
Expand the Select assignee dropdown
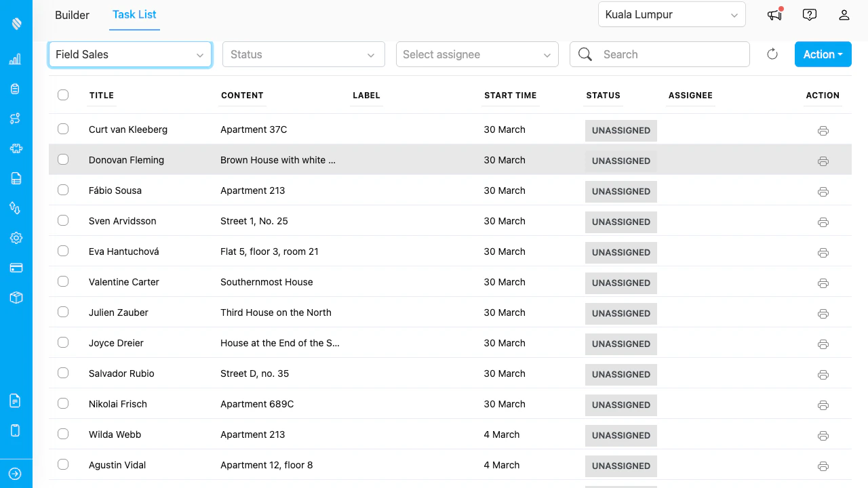[477, 54]
